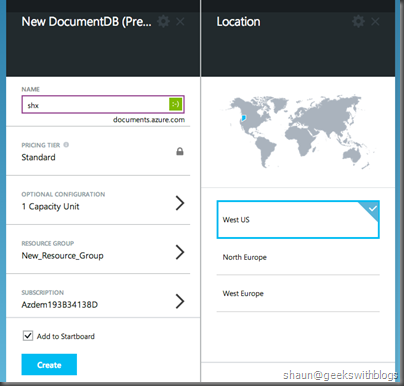Click the OPTIONAL CONFIGURATION label
This screenshot has width=404, height=386.
[x=63, y=194]
